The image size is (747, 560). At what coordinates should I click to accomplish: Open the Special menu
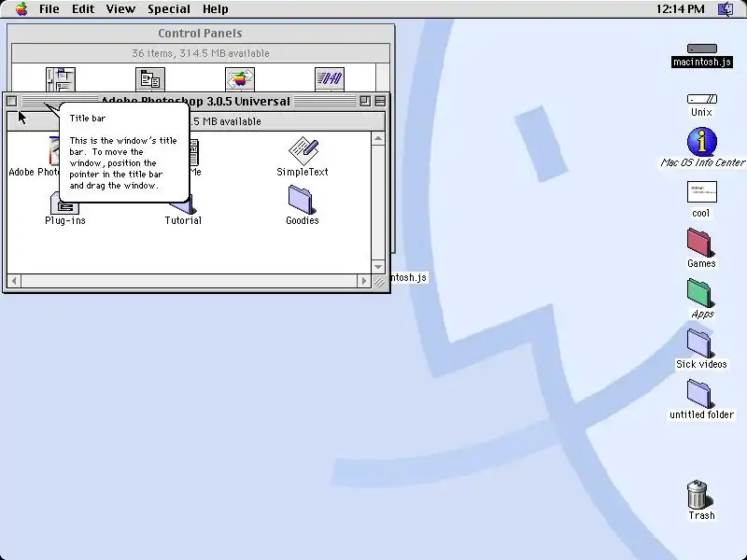pyautogui.click(x=169, y=9)
